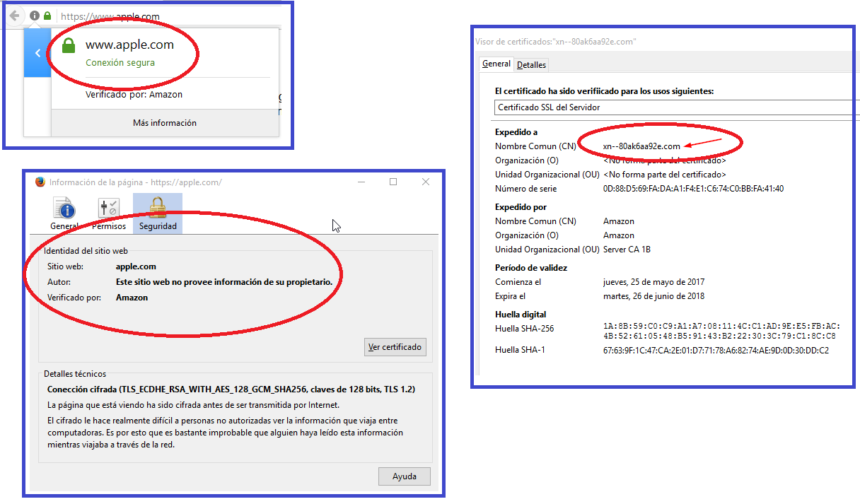860x504 pixels.
Task: Click the expiry date 'martes, 26 de junio de 2018'
Action: pos(653,296)
